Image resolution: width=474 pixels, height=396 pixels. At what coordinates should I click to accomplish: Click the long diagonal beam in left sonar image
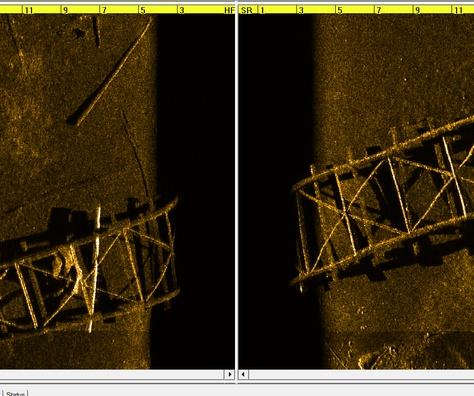pyautogui.click(x=110, y=70)
